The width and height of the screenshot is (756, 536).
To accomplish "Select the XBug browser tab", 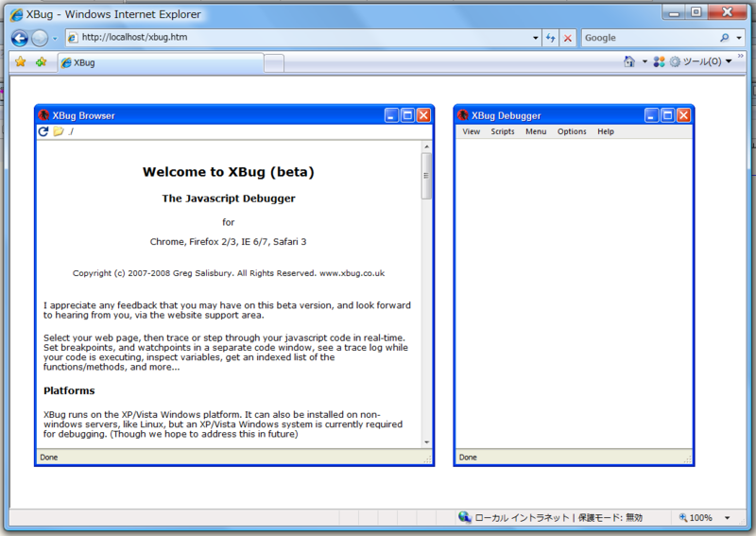I will tap(161, 62).
